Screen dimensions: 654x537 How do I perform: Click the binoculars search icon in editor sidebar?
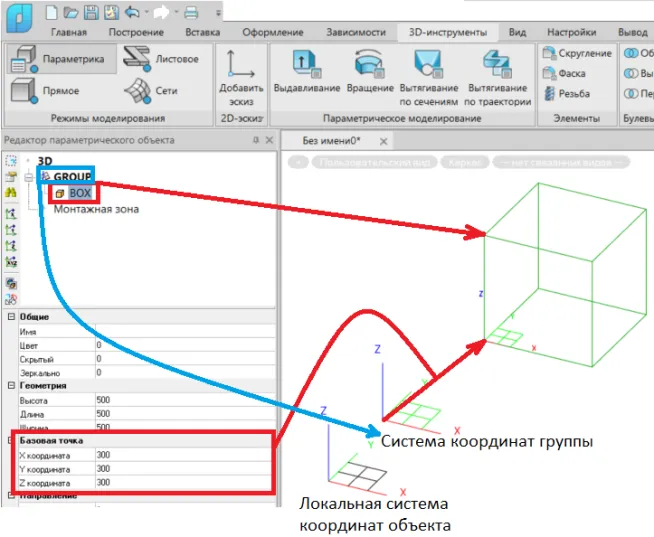(x=11, y=192)
